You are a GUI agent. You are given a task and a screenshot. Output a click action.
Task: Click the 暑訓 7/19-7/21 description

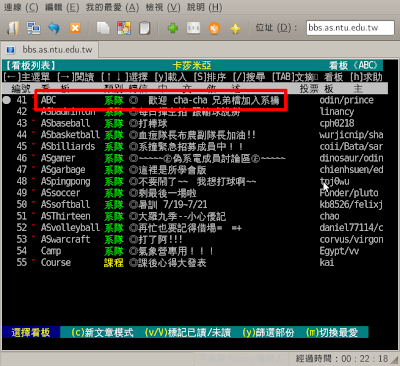click(x=168, y=204)
